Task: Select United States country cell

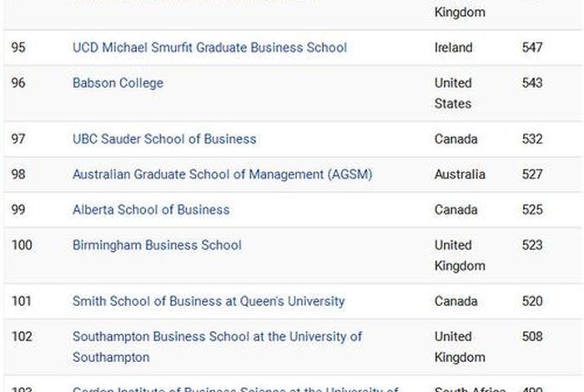Action: [453, 93]
